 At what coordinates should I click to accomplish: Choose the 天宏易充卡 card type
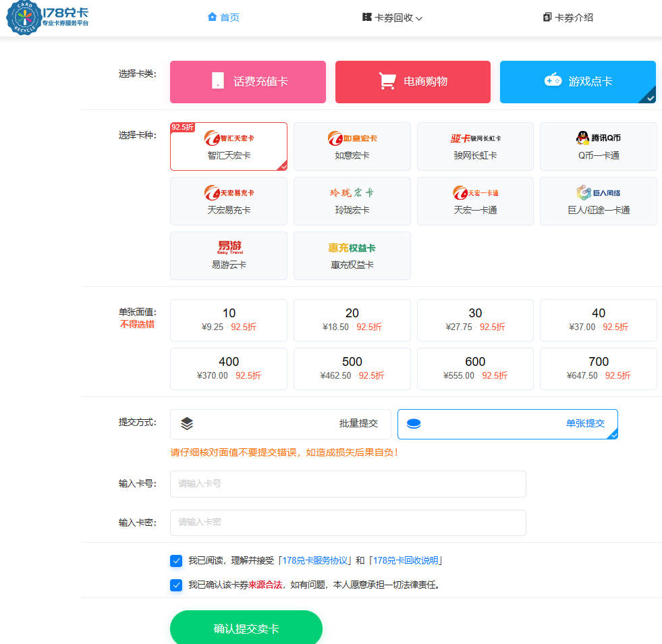[x=229, y=201]
